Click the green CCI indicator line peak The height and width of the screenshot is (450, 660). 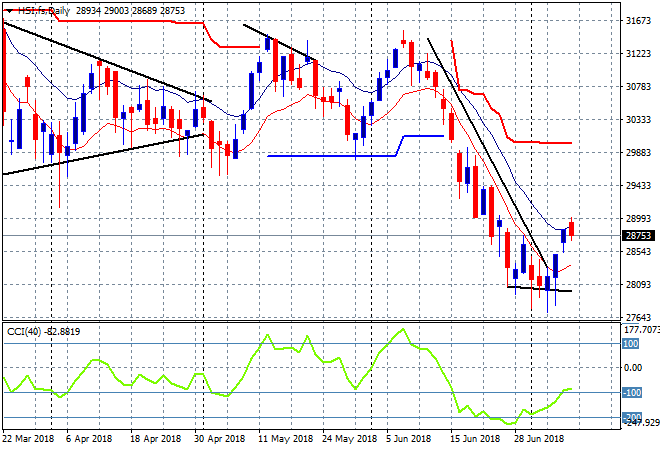pyautogui.click(x=402, y=330)
